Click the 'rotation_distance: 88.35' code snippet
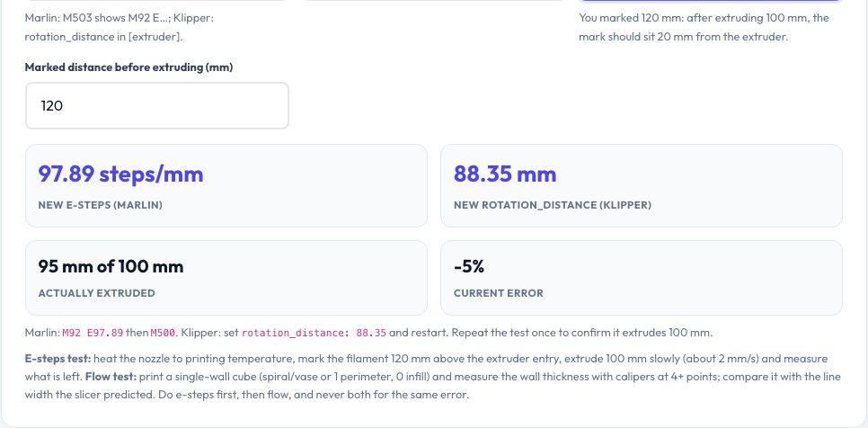The image size is (868, 428). tap(314, 333)
